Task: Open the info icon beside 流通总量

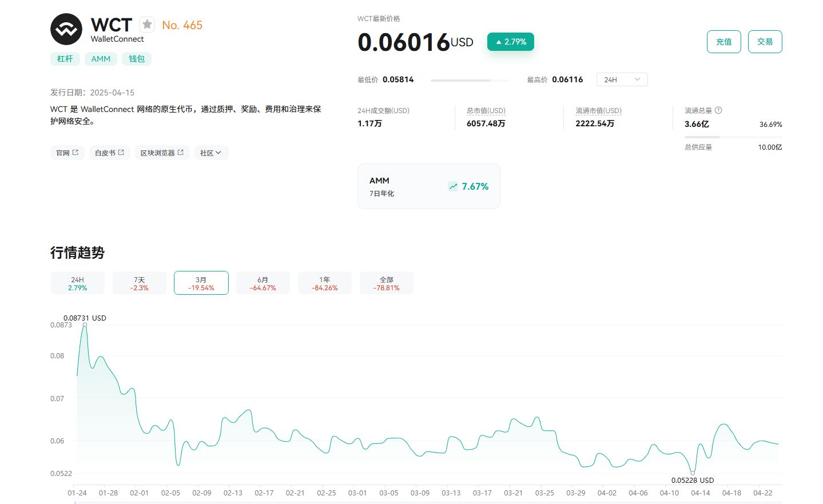Action: coord(718,110)
